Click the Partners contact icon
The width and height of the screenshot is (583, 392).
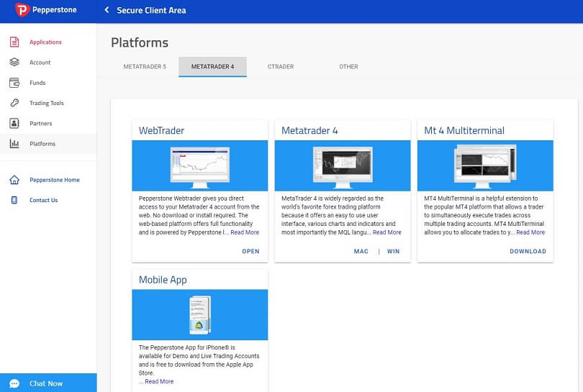tap(14, 123)
